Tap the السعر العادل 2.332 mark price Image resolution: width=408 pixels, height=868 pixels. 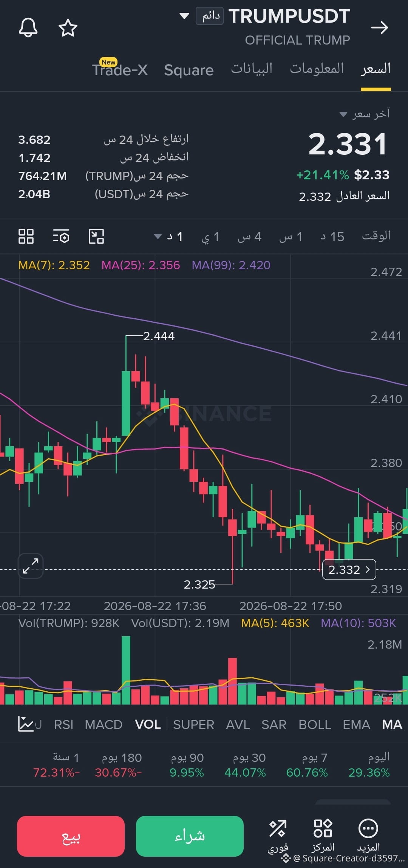[x=344, y=196]
